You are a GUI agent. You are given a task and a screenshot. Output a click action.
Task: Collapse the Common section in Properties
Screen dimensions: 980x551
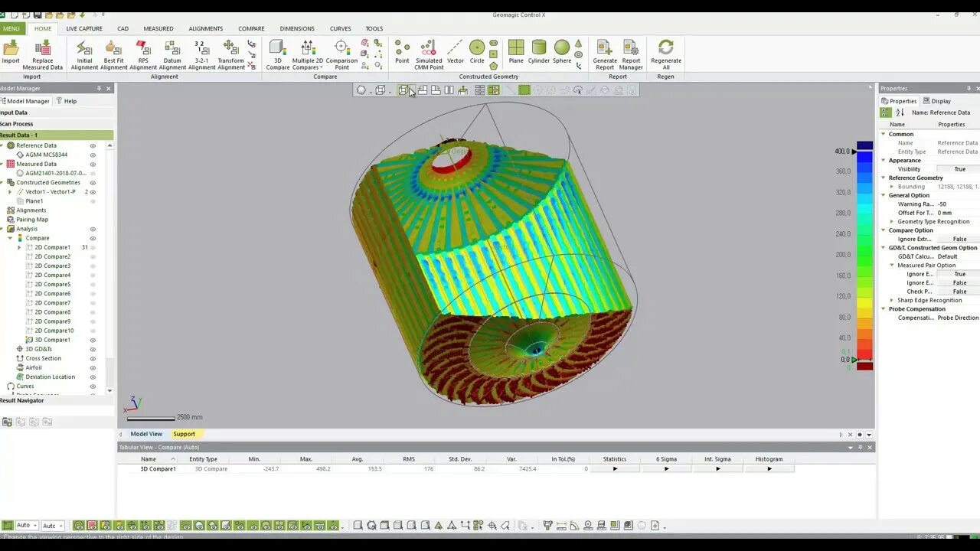click(883, 134)
